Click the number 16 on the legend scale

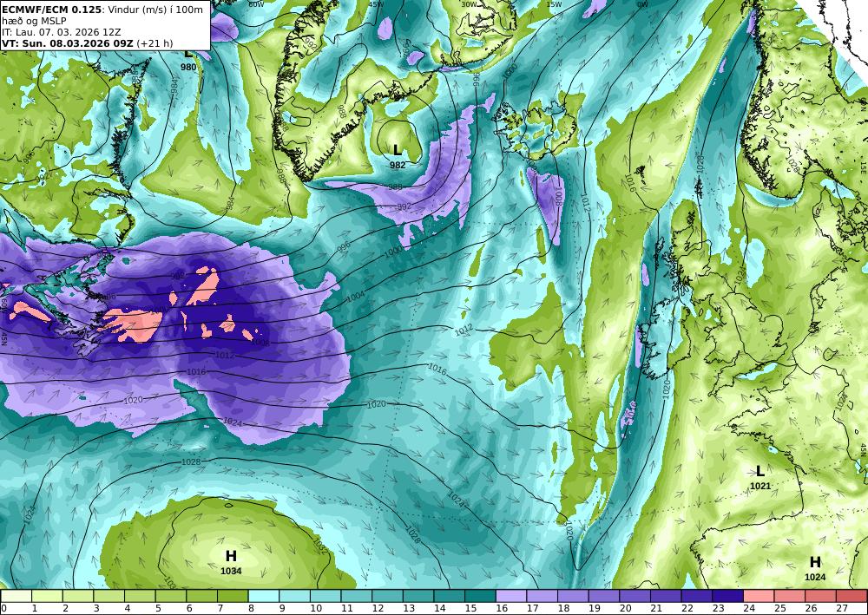pos(502,608)
